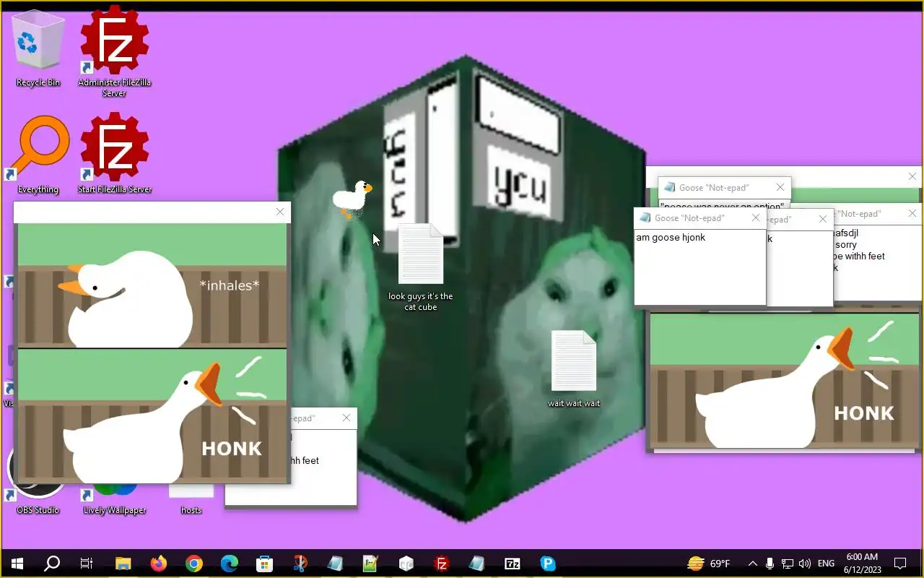Image resolution: width=924 pixels, height=578 pixels.
Task: Launch Google Chrome from the taskbar
Action: pos(193,564)
